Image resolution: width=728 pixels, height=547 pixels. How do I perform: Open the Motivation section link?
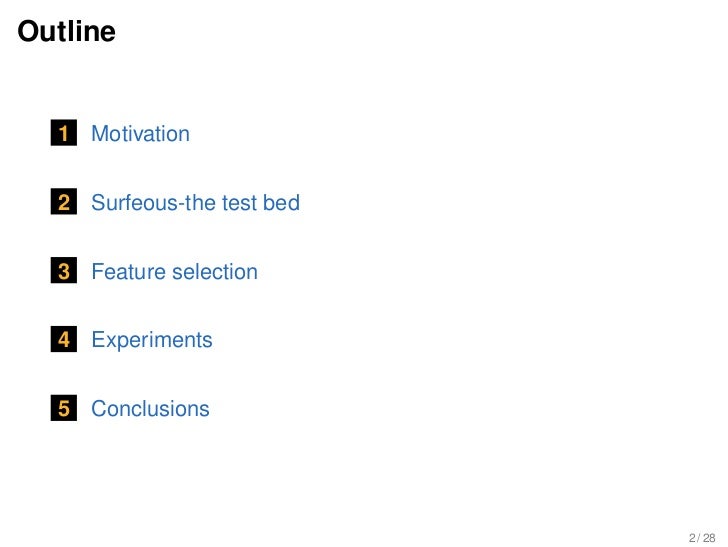point(140,134)
